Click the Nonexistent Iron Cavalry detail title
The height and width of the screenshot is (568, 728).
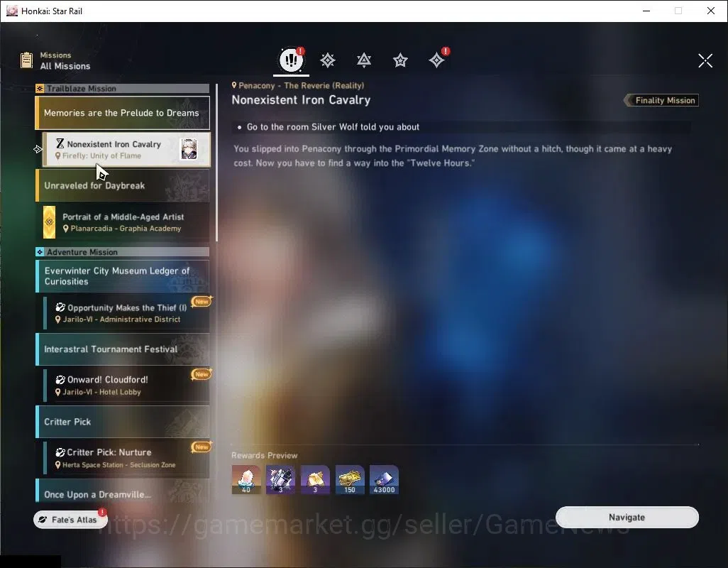pyautogui.click(x=301, y=100)
